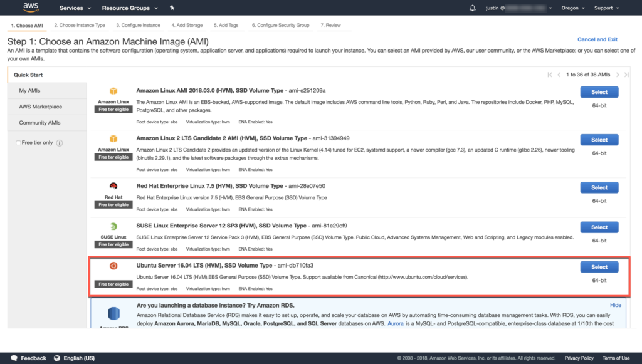Go to the 3. Configure Instance tab

click(x=138, y=25)
